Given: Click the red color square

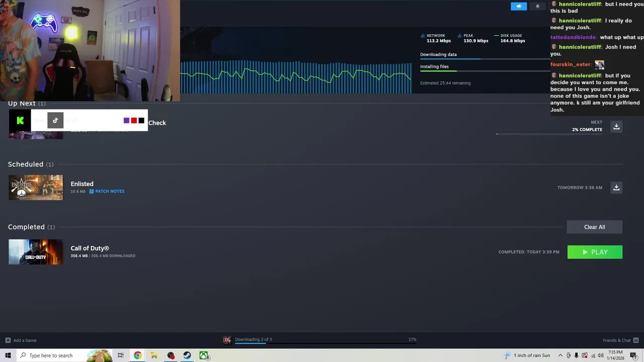Looking at the screenshot, I should tap(134, 121).
